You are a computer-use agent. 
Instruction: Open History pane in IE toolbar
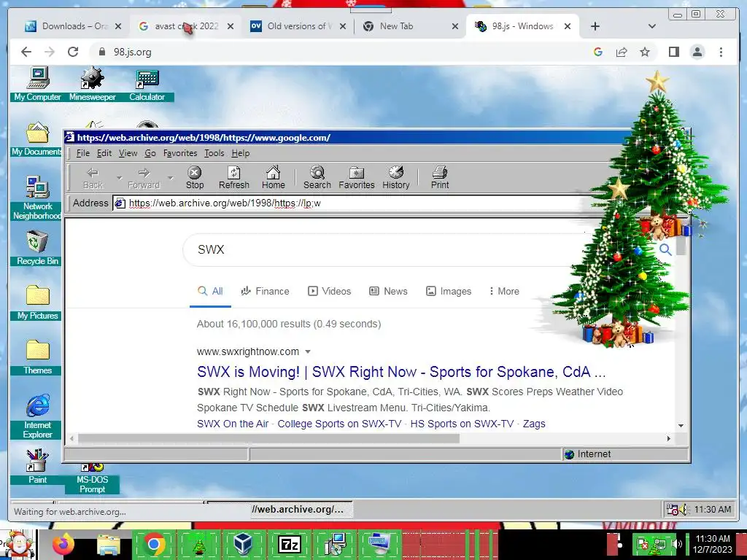tap(396, 178)
